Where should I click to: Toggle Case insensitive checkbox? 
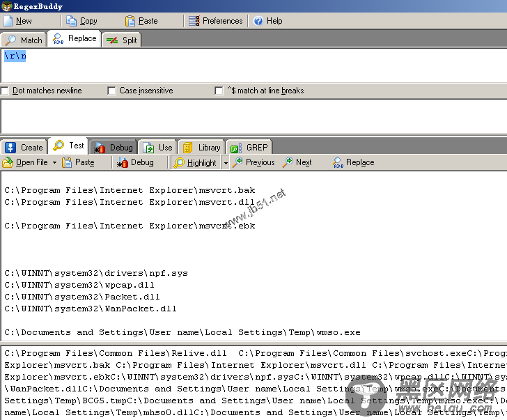pos(111,91)
